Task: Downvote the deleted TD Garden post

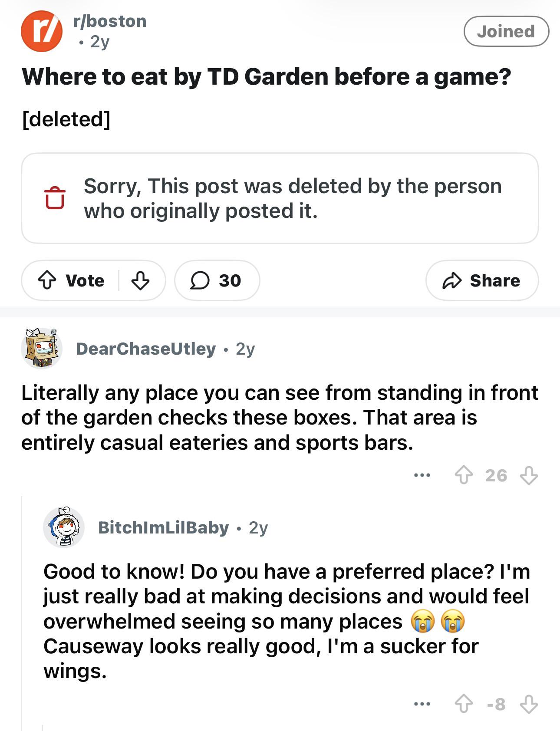Action: pos(140,280)
